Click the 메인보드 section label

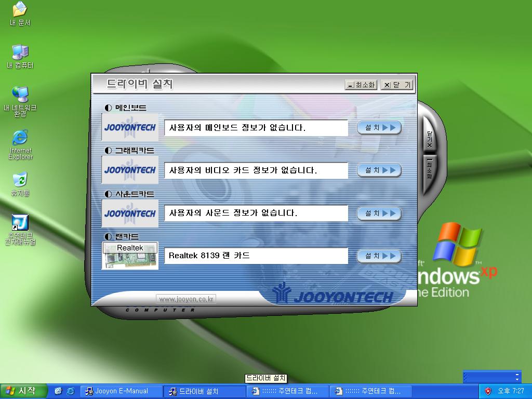126,108
